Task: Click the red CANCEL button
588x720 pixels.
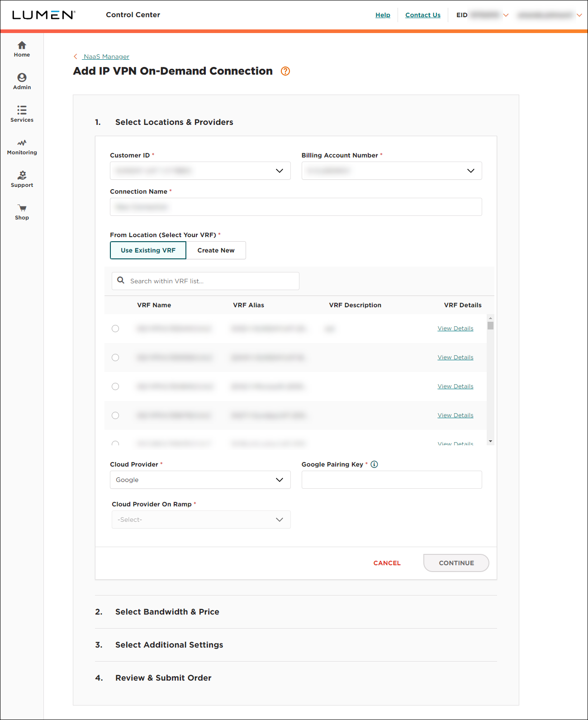Action: (x=387, y=563)
